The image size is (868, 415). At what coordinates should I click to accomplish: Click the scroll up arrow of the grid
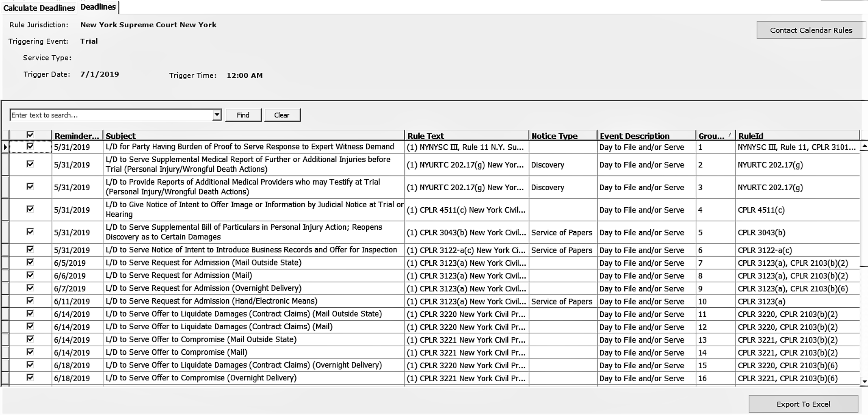point(864,146)
